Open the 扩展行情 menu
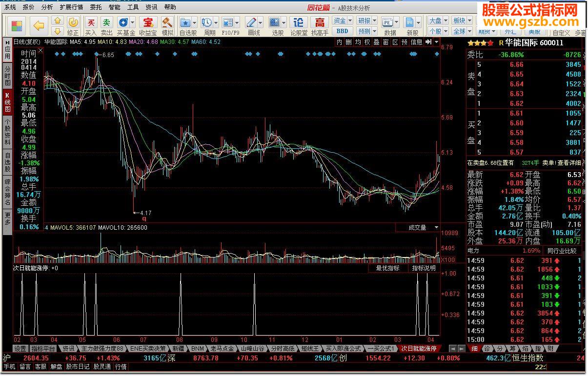 pyautogui.click(x=71, y=7)
